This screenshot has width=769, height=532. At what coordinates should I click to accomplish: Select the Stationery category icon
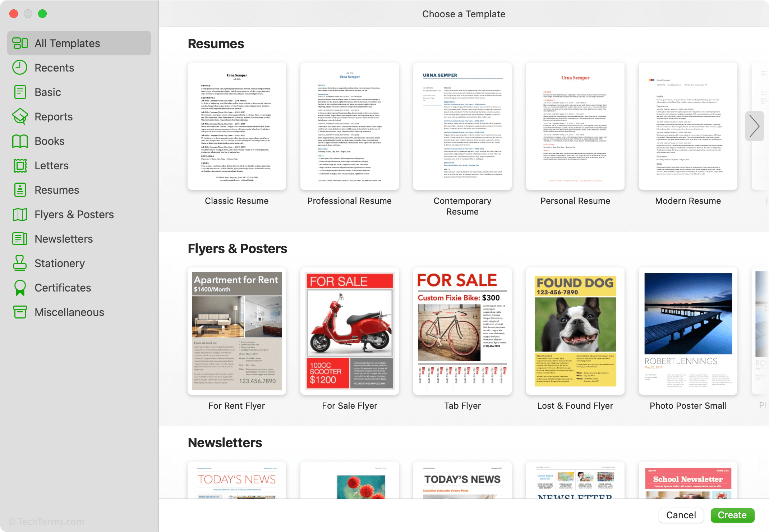(21, 263)
